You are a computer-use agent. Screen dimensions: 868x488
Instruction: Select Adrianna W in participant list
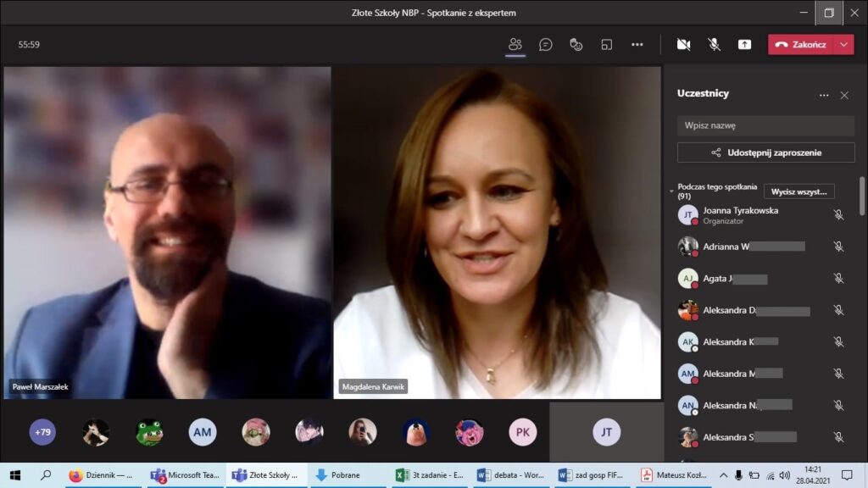tap(763, 247)
